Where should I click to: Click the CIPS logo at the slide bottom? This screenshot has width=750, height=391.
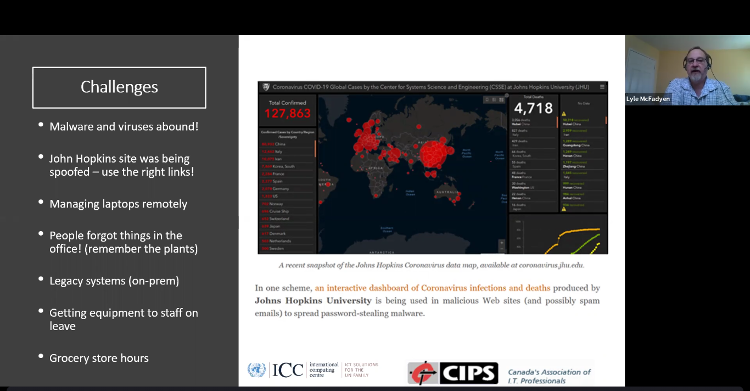(x=453, y=373)
